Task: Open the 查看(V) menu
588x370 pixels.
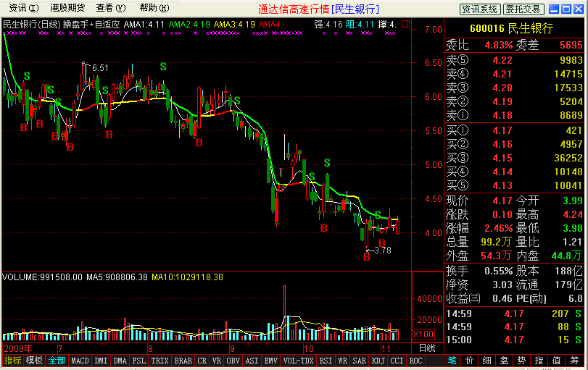Action: (111, 8)
